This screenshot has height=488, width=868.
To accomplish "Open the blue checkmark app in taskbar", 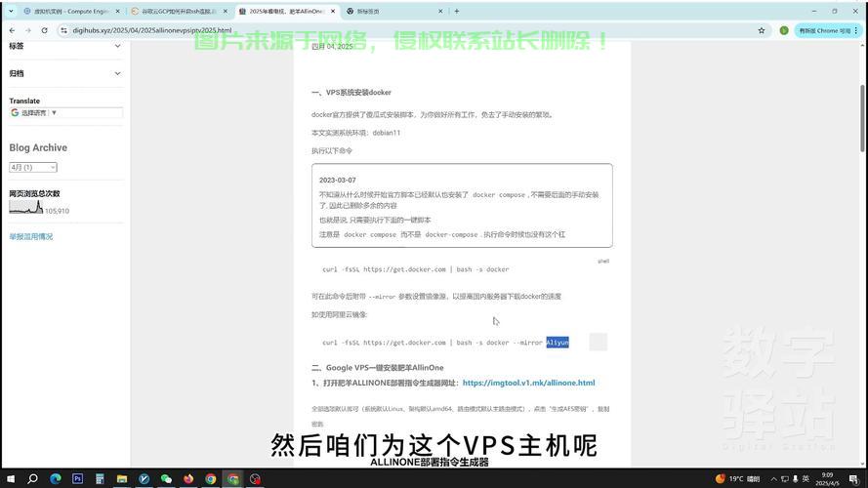I will click(x=144, y=478).
